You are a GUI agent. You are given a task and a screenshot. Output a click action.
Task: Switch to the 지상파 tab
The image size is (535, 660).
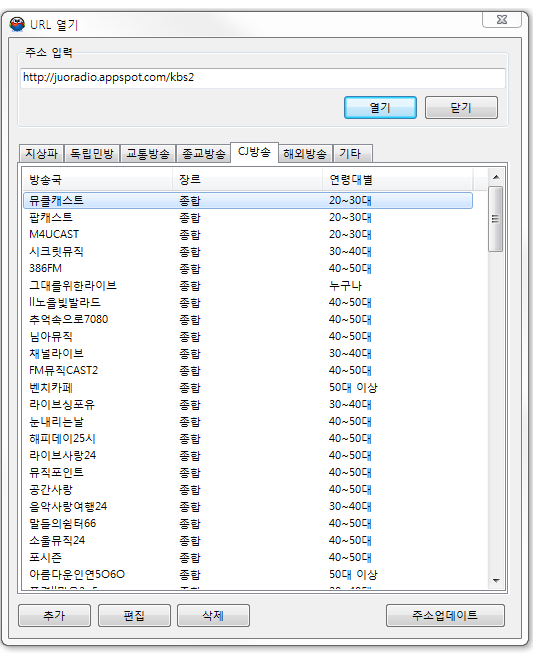[x=41, y=154]
